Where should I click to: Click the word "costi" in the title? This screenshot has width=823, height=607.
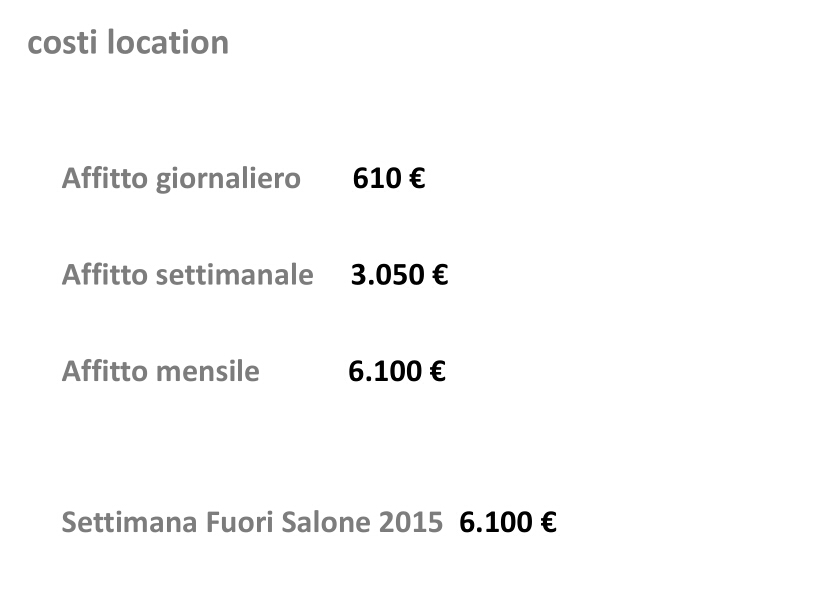[62, 43]
